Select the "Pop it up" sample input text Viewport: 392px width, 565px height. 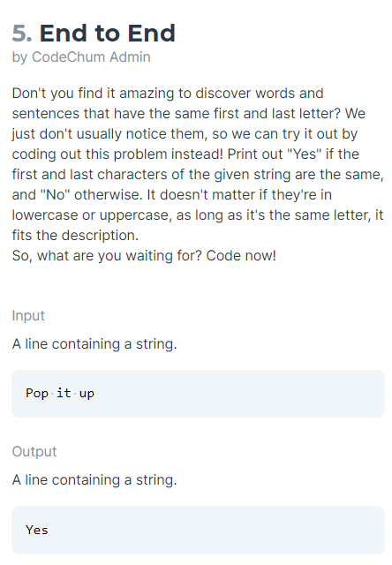coord(60,393)
